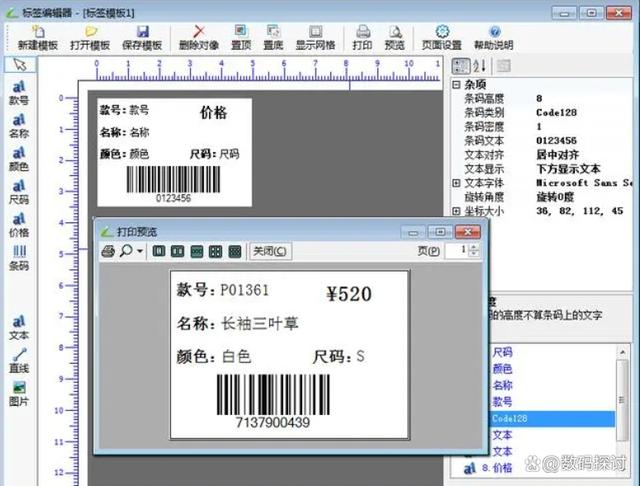
Task: Click the 新建模板 new template icon
Action: (x=38, y=38)
